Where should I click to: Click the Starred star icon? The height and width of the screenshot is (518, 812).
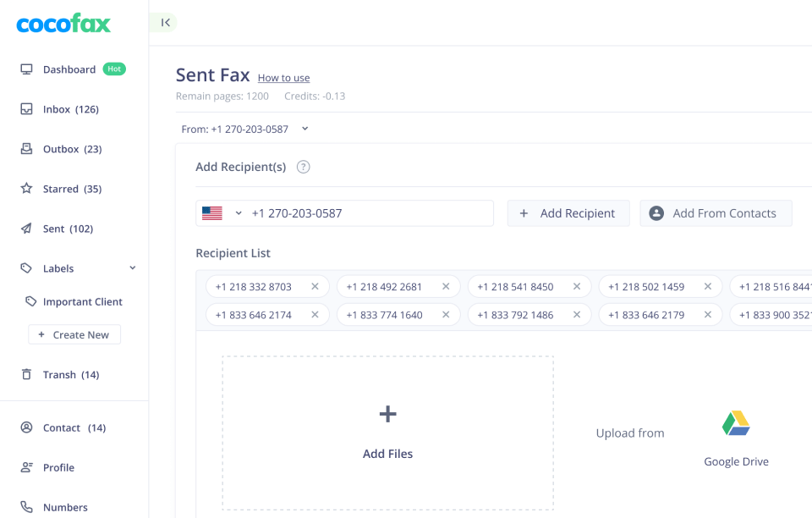click(x=26, y=188)
